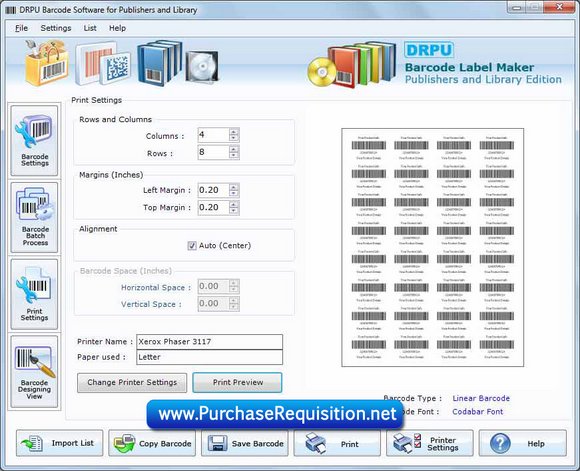
Task: Click the app icon in the title bar
Action: tap(11, 10)
